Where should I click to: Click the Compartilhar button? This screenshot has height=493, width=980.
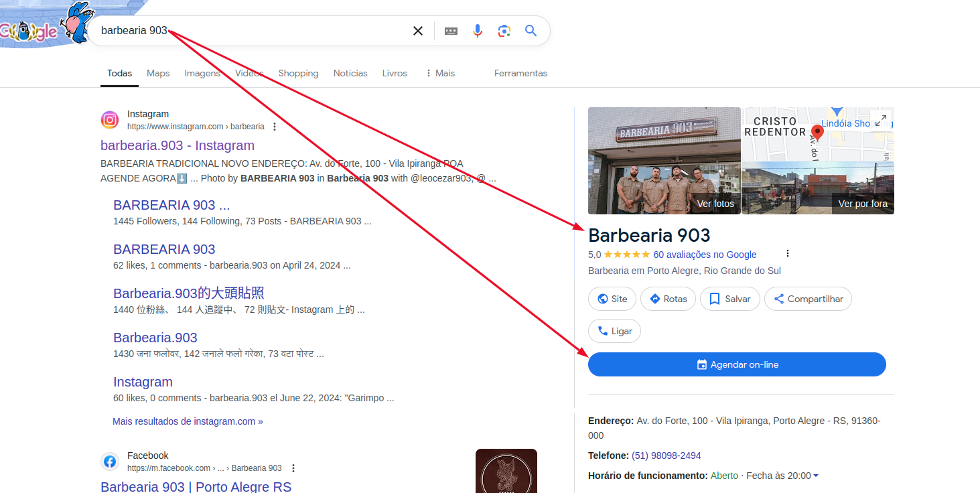[808, 299]
